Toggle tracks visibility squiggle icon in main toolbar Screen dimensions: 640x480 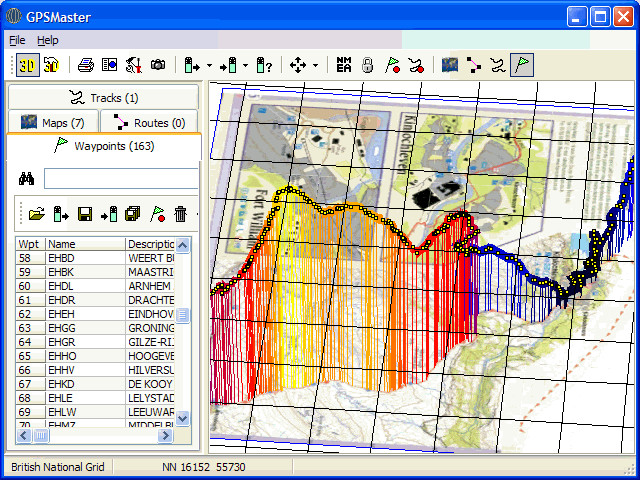click(498, 65)
